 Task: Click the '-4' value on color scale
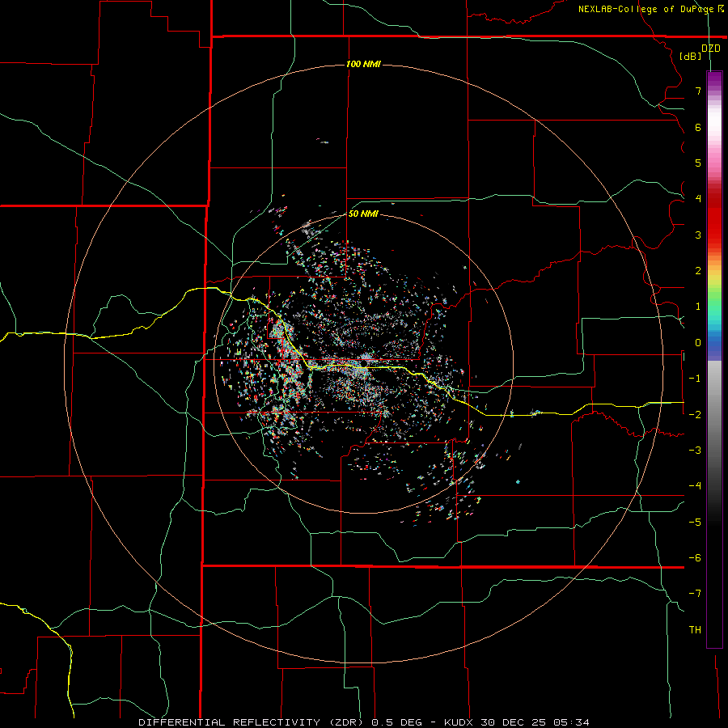[695, 486]
